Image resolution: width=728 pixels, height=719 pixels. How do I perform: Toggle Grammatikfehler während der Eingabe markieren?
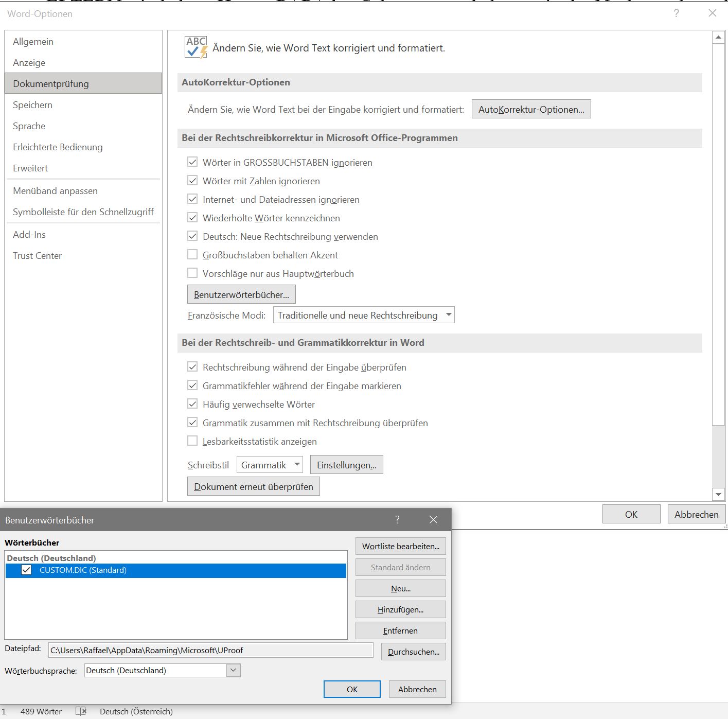pyautogui.click(x=192, y=385)
